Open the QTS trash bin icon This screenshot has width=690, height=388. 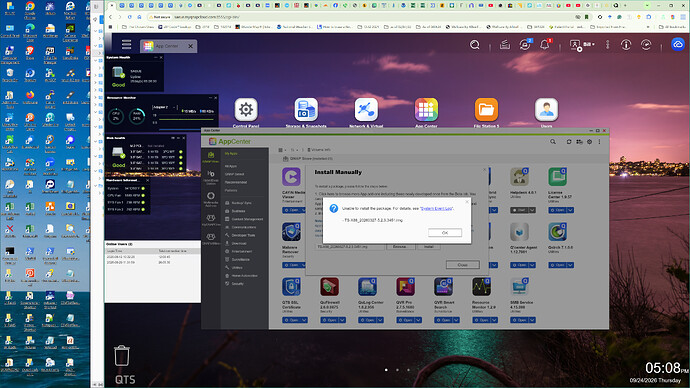122,356
